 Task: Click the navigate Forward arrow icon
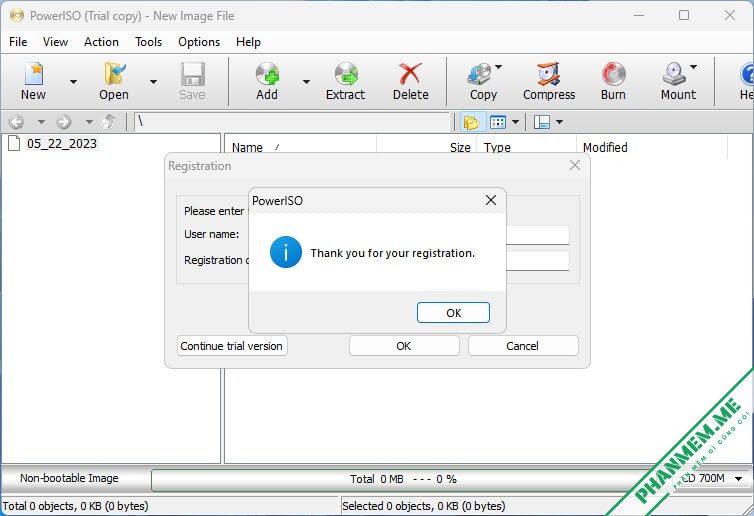pyautogui.click(x=63, y=122)
